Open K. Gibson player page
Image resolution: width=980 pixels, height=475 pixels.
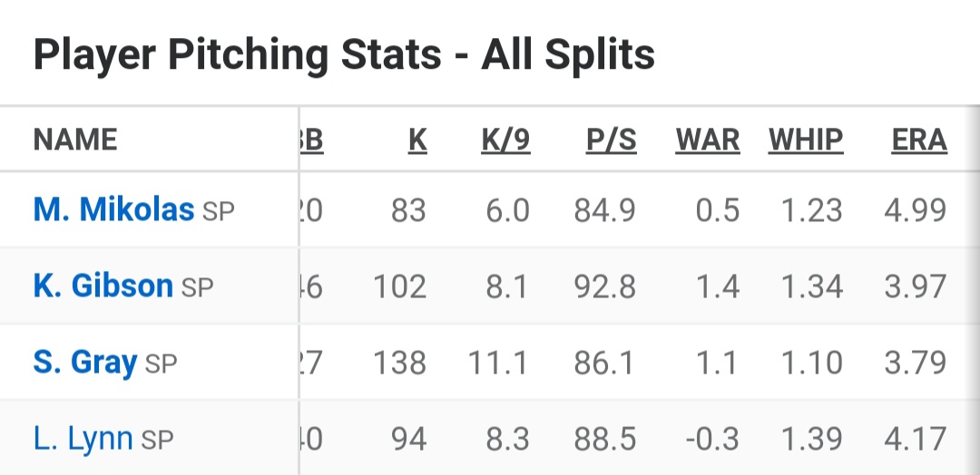coord(103,286)
